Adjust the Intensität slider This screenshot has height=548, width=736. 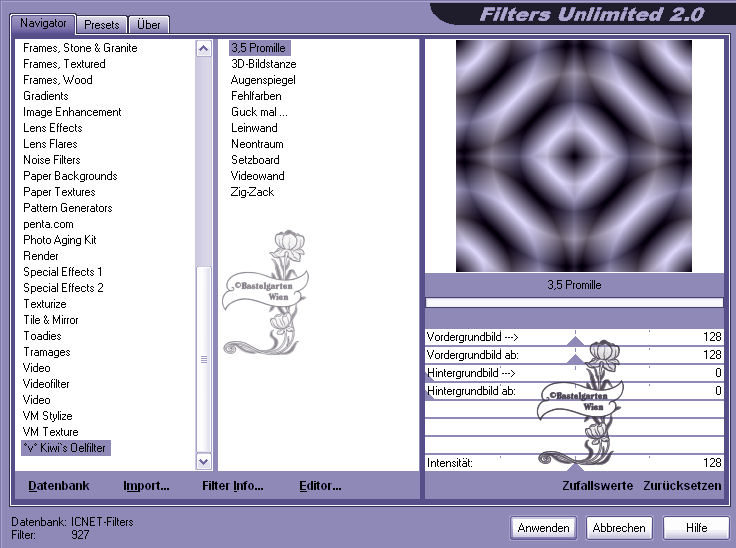574,463
